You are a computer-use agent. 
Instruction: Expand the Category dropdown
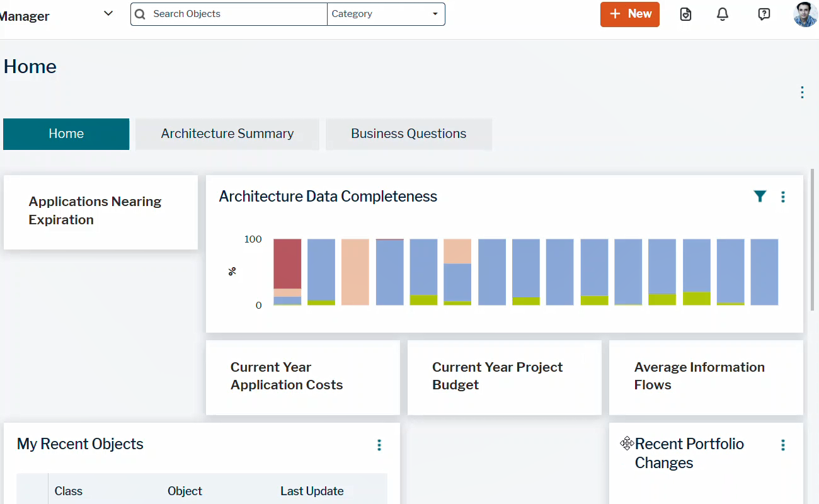pyautogui.click(x=386, y=14)
